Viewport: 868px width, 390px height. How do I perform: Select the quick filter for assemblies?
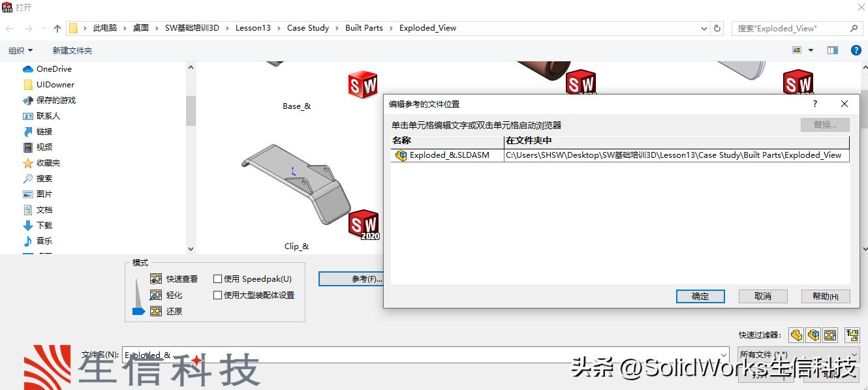(814, 335)
